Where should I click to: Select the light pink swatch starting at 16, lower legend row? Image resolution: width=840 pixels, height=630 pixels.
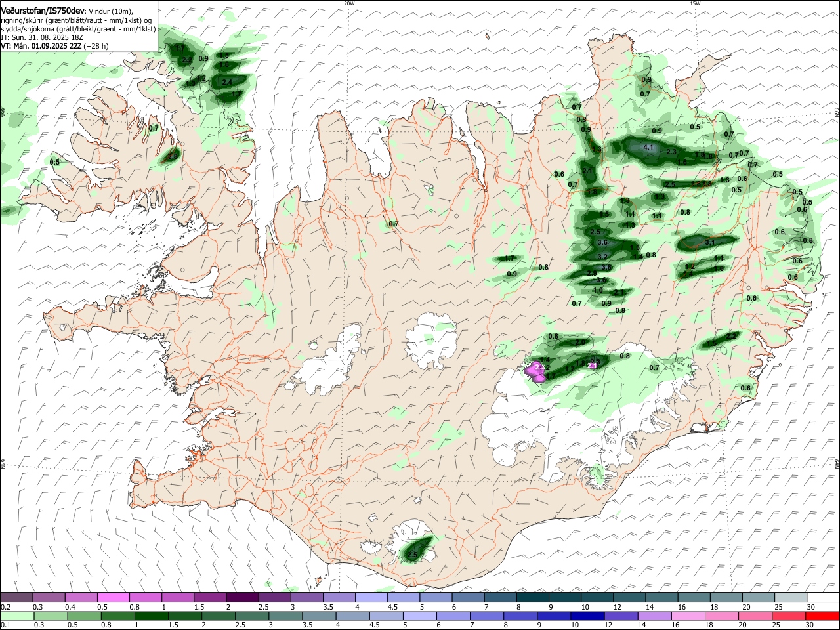(688, 616)
